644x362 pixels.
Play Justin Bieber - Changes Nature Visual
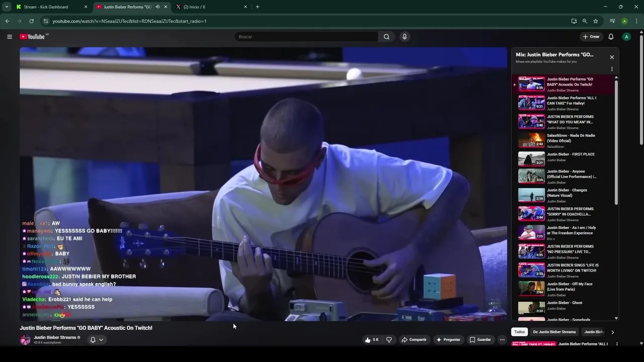point(563,195)
